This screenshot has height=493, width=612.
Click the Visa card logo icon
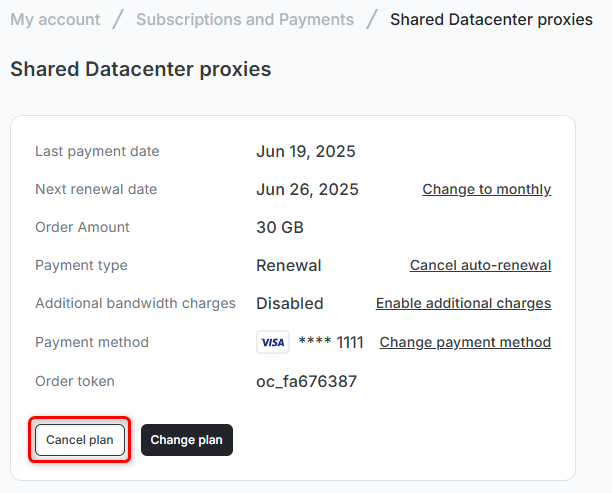pos(272,342)
